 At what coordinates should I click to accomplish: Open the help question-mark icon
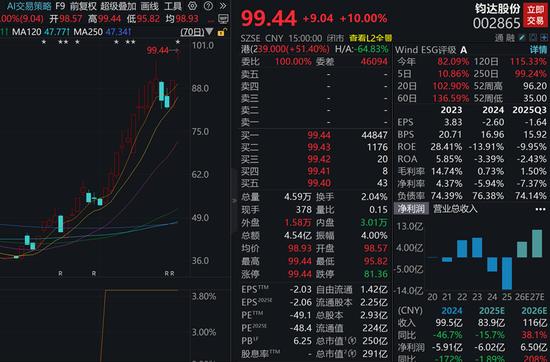tap(208, 6)
